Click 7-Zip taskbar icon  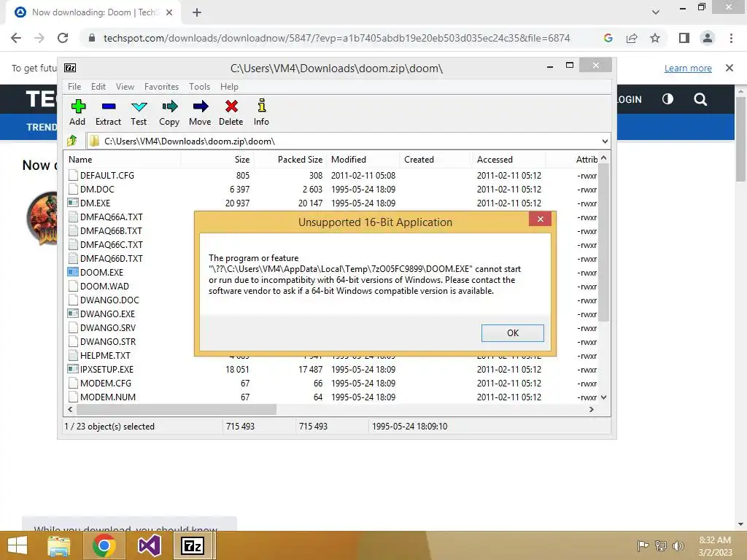click(193, 545)
